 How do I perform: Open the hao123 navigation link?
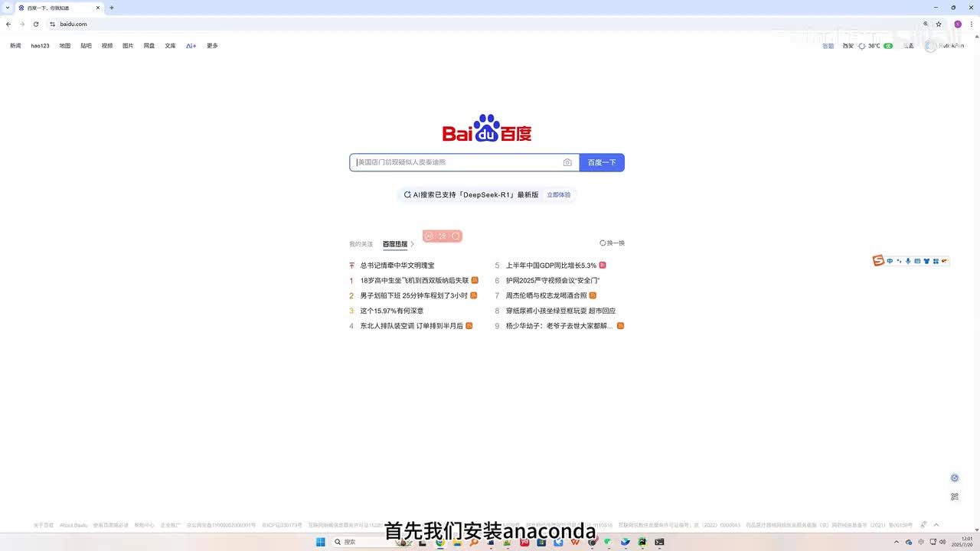(x=40, y=46)
